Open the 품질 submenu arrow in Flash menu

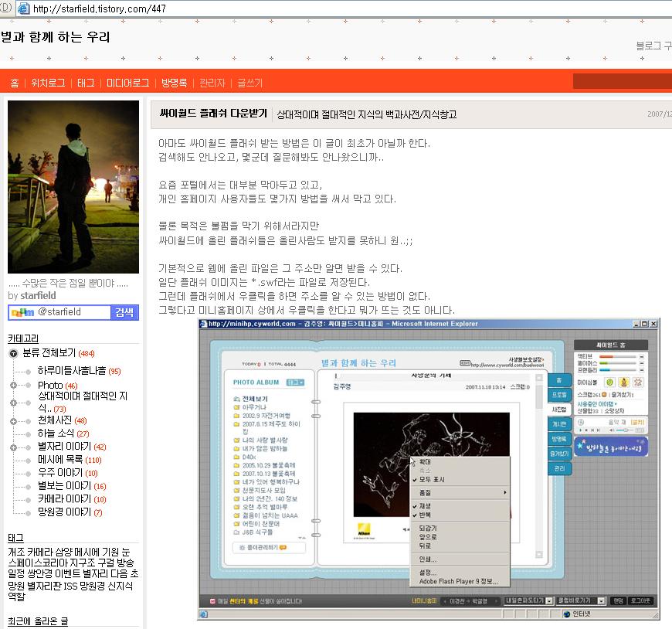click(x=505, y=493)
